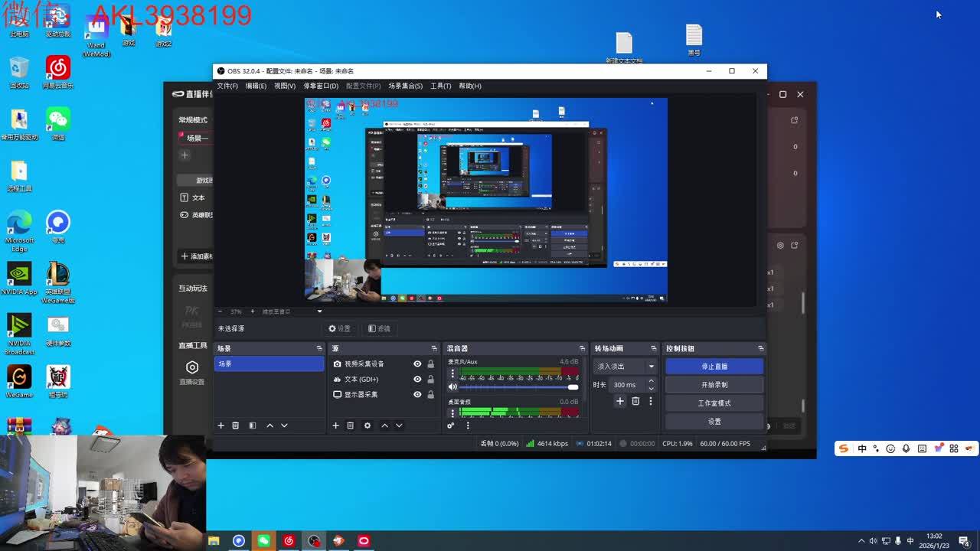Open advanced audio properties gears icon

[x=451, y=425]
